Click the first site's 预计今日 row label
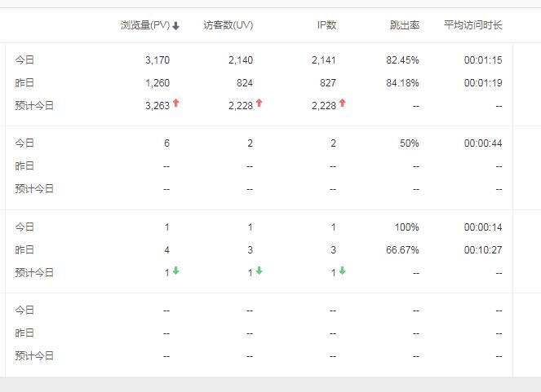This screenshot has height=392, width=541. pos(34,105)
